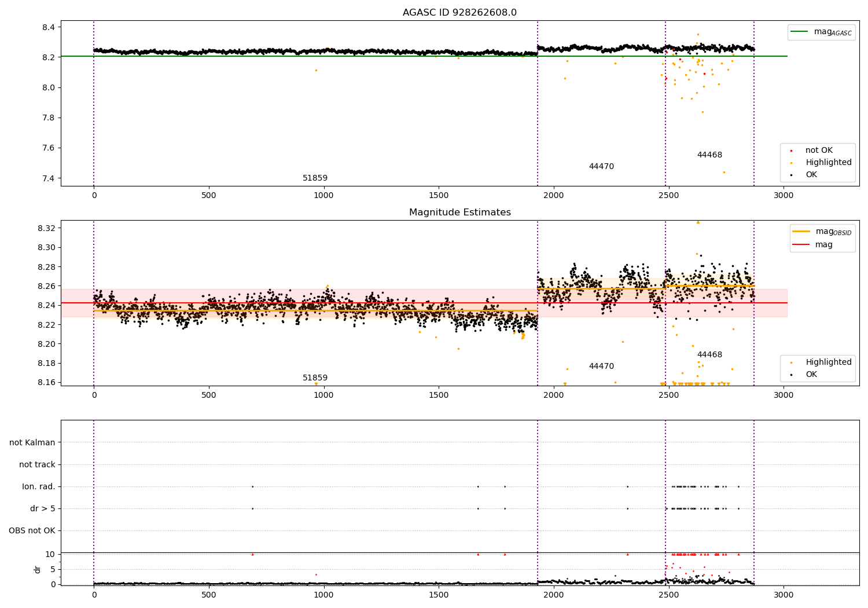Click the 8.30 y-axis tick label

pyautogui.click(x=46, y=248)
